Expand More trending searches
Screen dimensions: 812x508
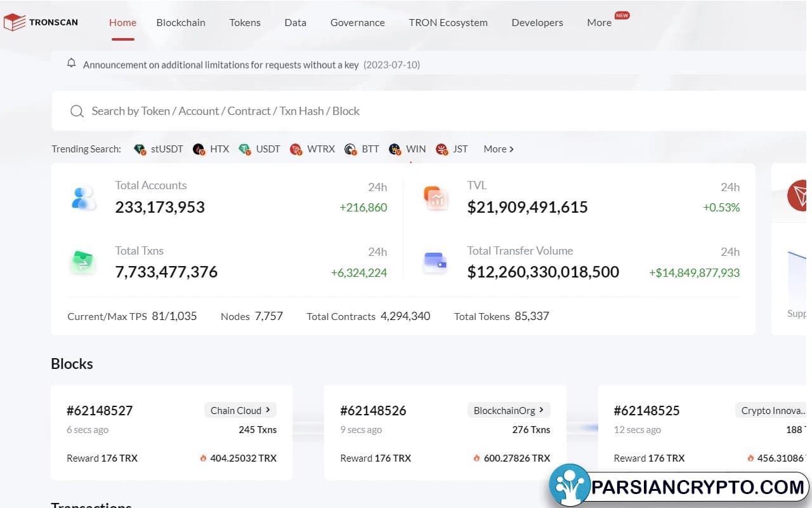tap(499, 149)
